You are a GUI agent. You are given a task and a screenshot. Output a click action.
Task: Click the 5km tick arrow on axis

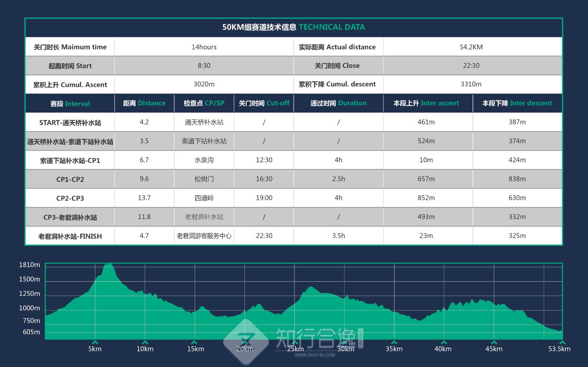[x=95, y=342]
